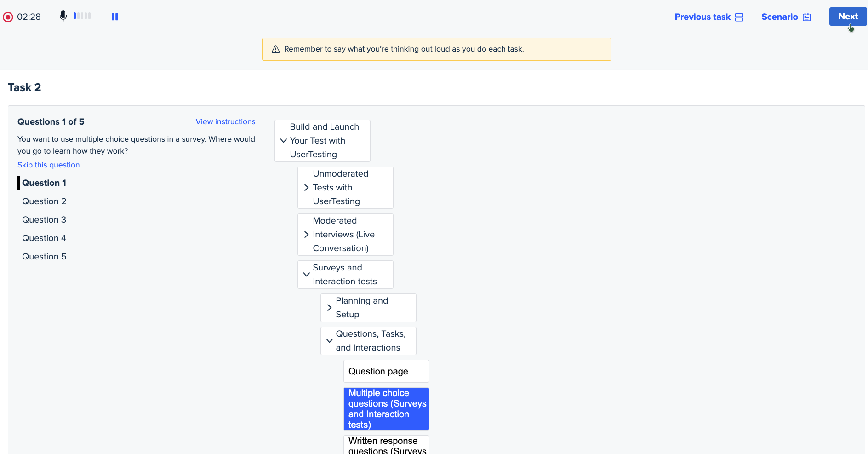Switch to Question 4
The image size is (868, 454).
click(44, 238)
